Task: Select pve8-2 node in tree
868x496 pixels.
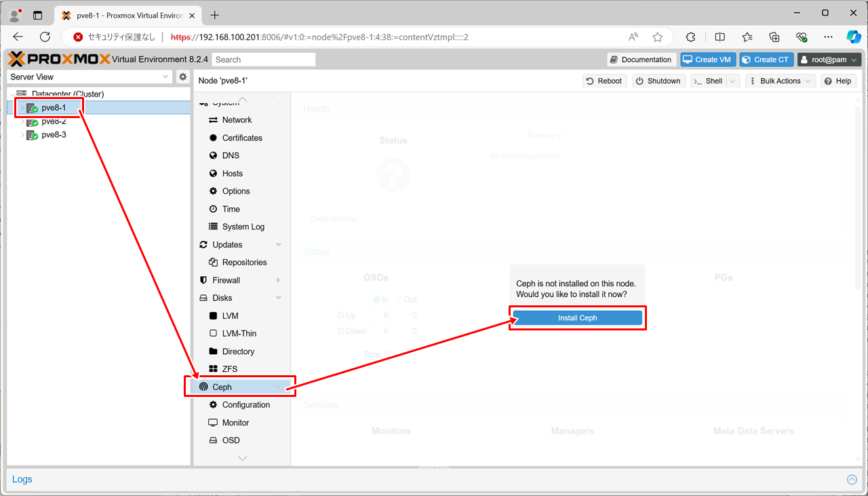Action: (x=54, y=121)
